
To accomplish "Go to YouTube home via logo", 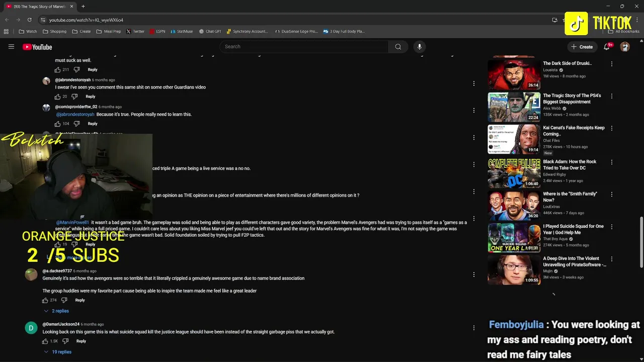I will tap(37, 47).
